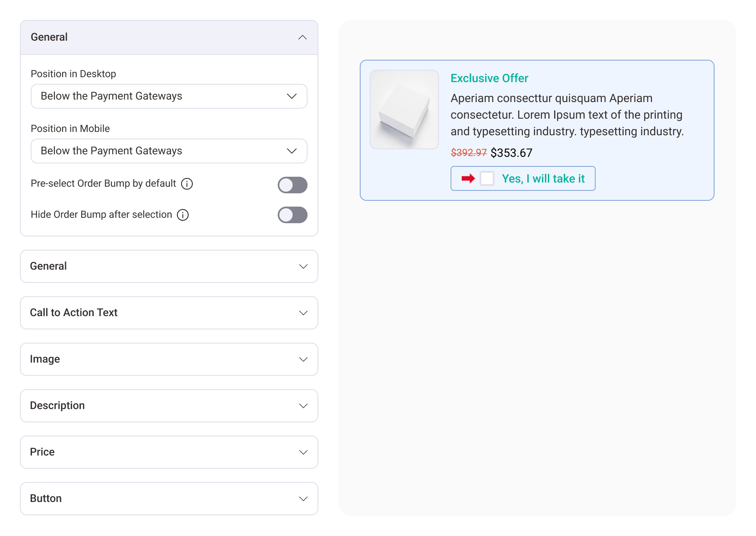This screenshot has width=756, height=536.
Task: Expand the Price section
Action: pos(169,452)
